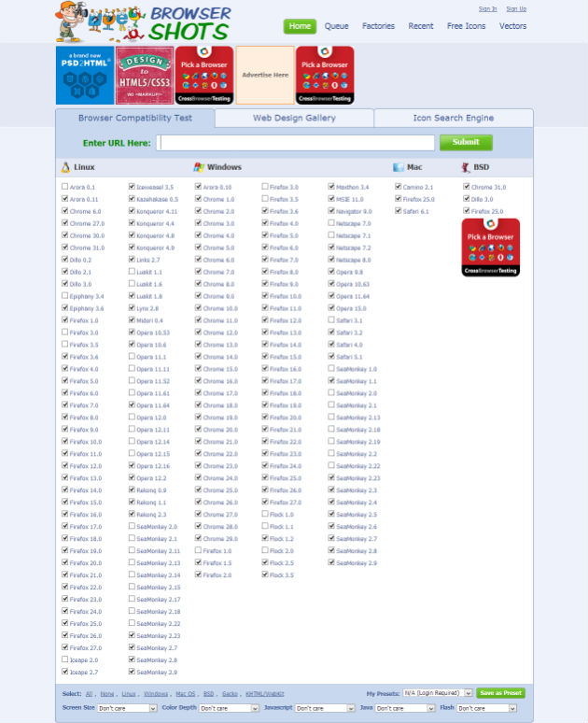
Task: Check the Linux Arora 0.1 checkbox
Action: [x=65, y=186]
